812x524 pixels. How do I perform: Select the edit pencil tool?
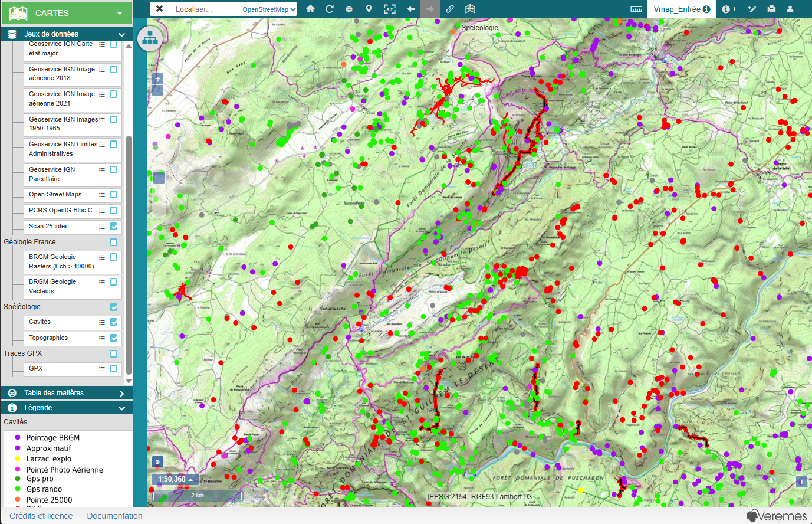pyautogui.click(x=752, y=9)
